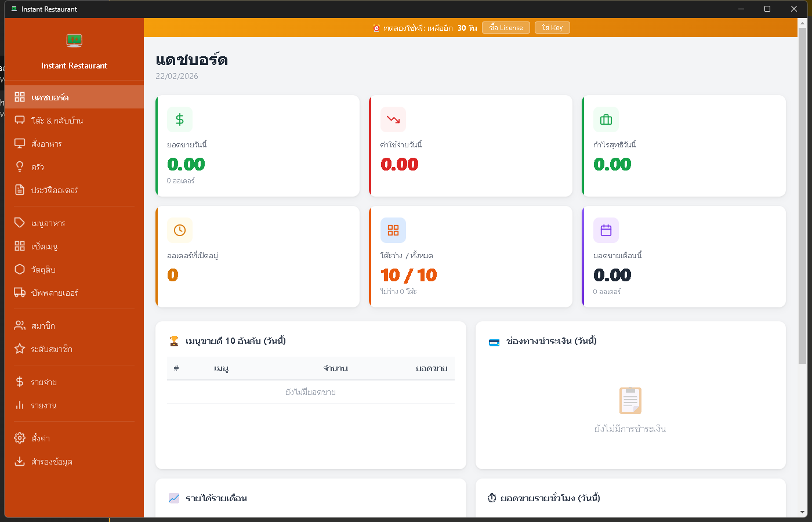Viewport: 812px width, 522px height.
Task: Click the vertical scrollbar down arrow
Action: point(803,512)
